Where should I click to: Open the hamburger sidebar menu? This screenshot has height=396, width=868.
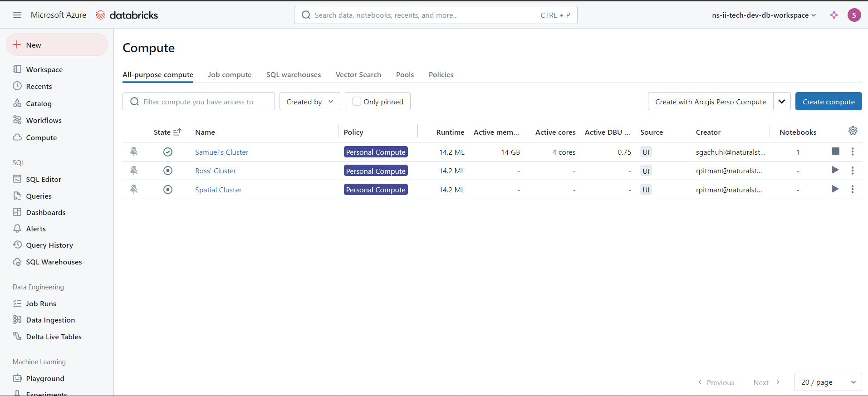[17, 15]
